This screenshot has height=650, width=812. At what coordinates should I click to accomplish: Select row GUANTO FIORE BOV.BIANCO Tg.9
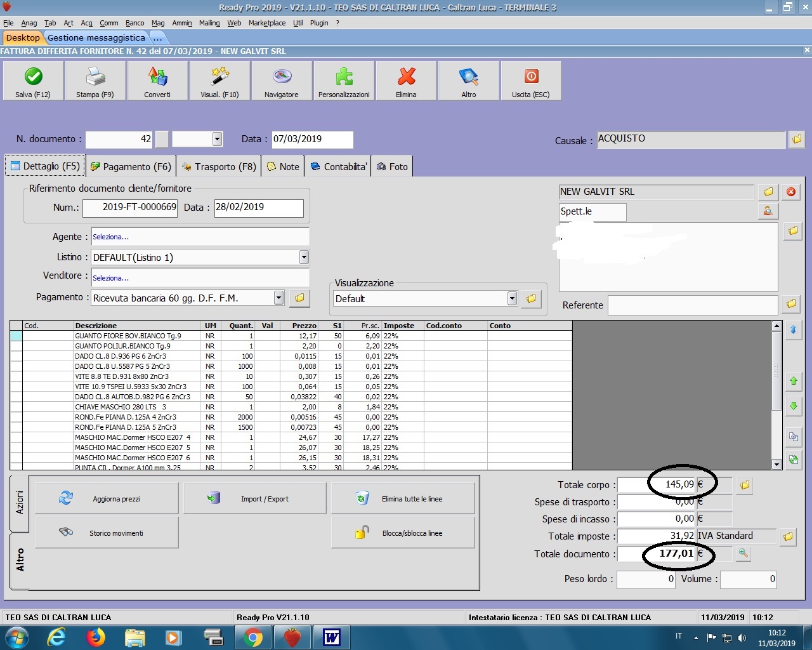(291, 336)
